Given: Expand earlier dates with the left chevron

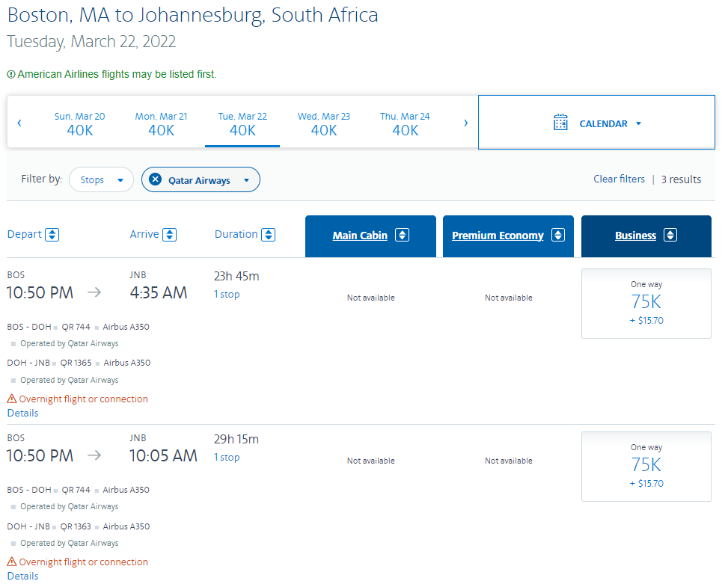Looking at the screenshot, I should 19,123.
